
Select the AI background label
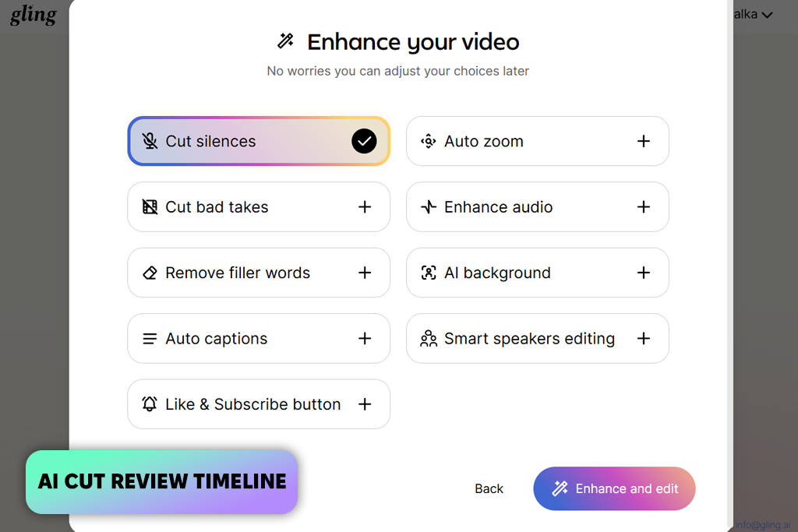coord(497,273)
